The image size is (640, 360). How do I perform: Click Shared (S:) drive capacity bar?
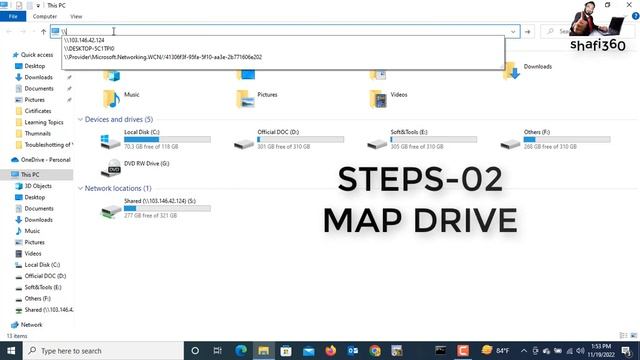coord(167,209)
